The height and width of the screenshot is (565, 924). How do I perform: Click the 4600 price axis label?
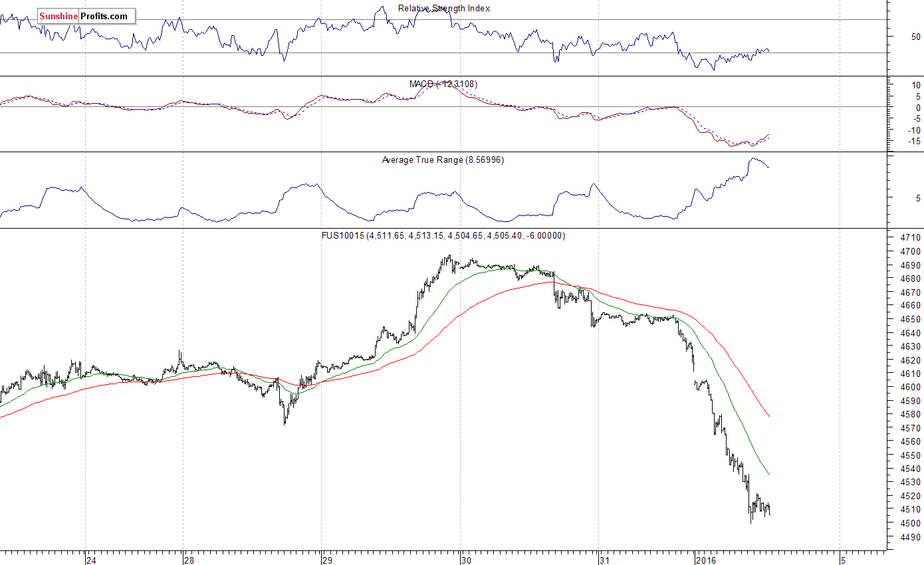coord(911,388)
